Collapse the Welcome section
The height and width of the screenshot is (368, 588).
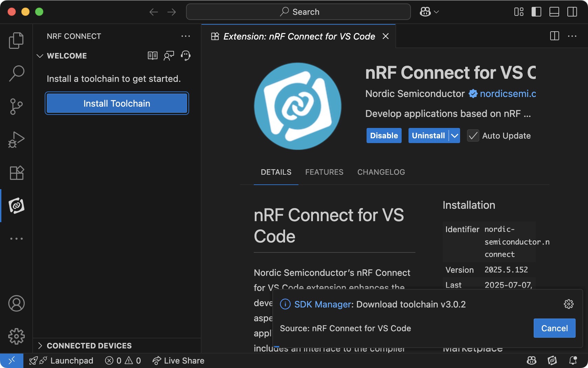click(40, 56)
